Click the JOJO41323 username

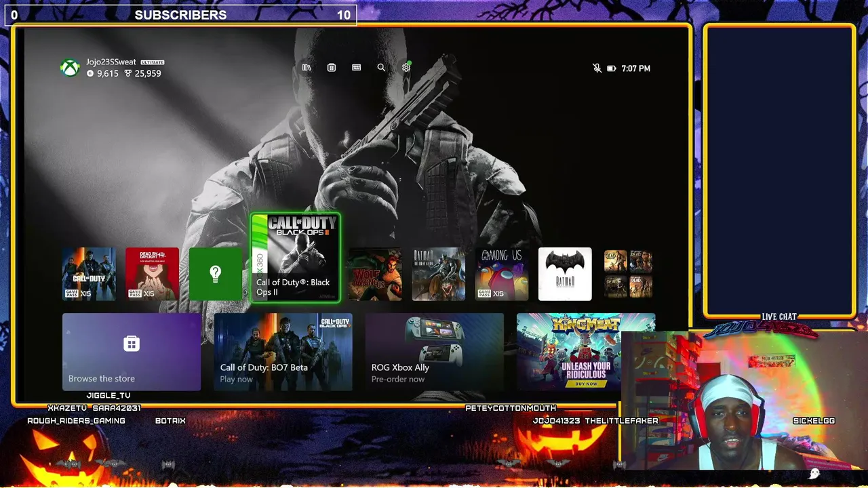tap(556, 421)
